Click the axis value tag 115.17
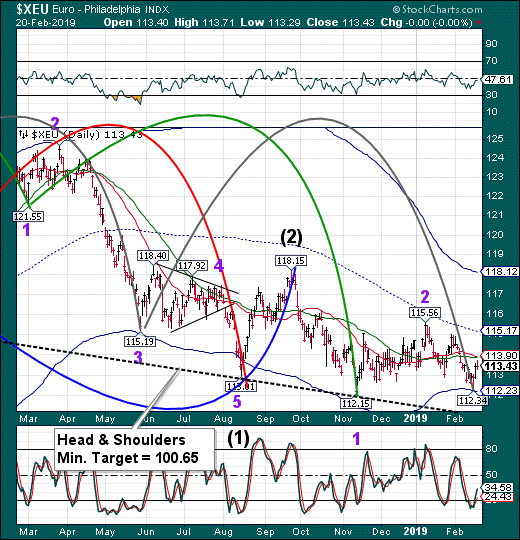Screen dimensions: 520x540 500,331
